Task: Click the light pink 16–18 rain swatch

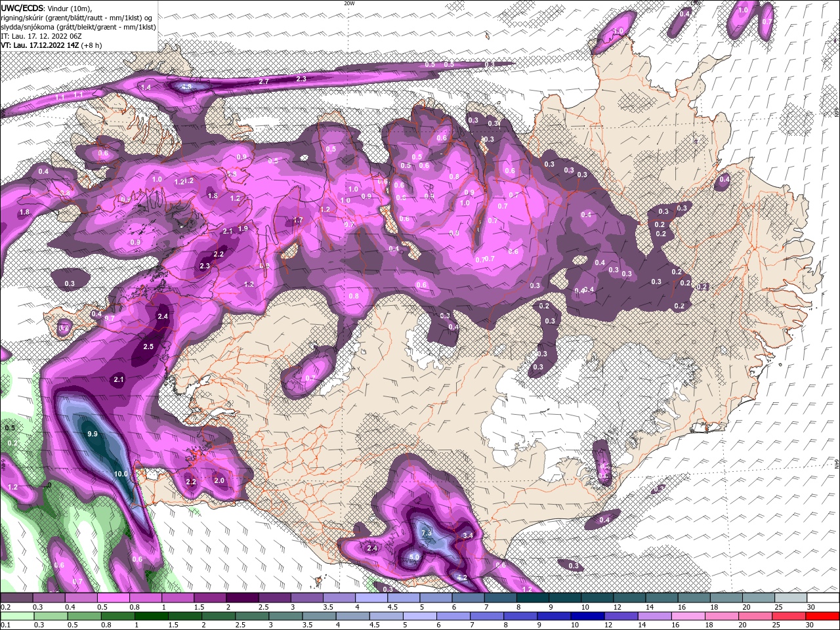Action: tap(688, 616)
